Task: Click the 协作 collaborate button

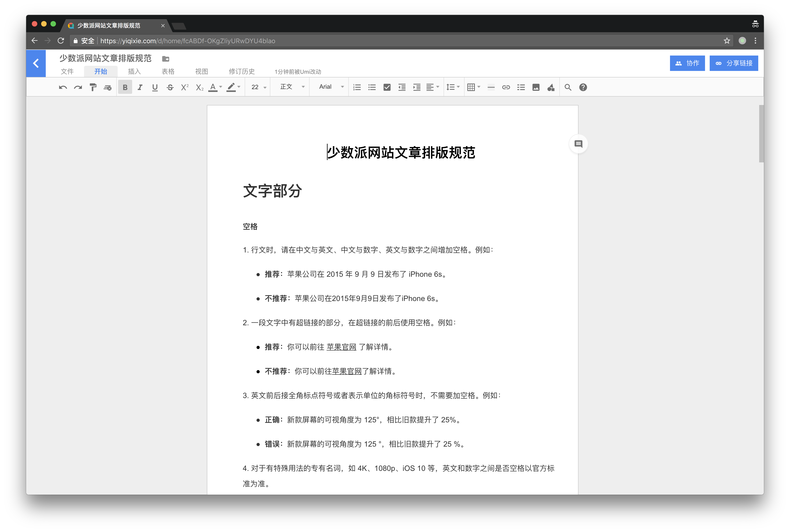Action: click(x=687, y=63)
